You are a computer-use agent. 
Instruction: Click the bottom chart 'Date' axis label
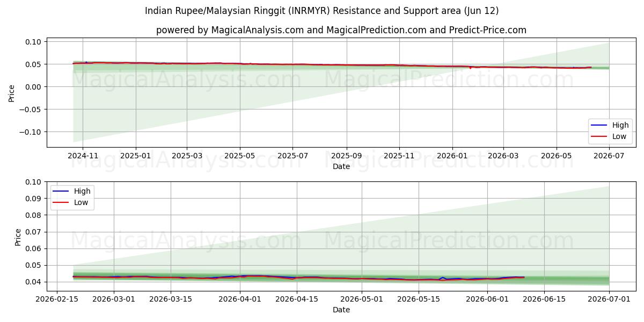(341, 310)
